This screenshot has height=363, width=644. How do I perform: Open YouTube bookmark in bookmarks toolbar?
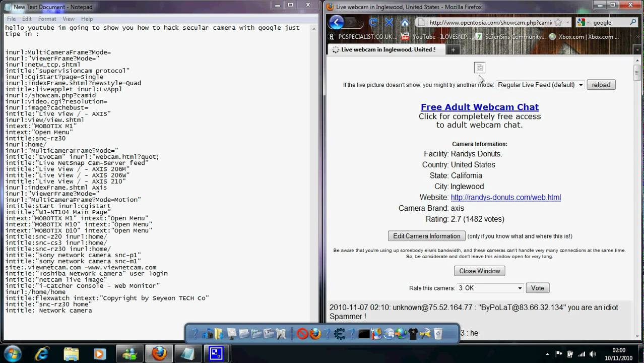pyautogui.click(x=436, y=37)
